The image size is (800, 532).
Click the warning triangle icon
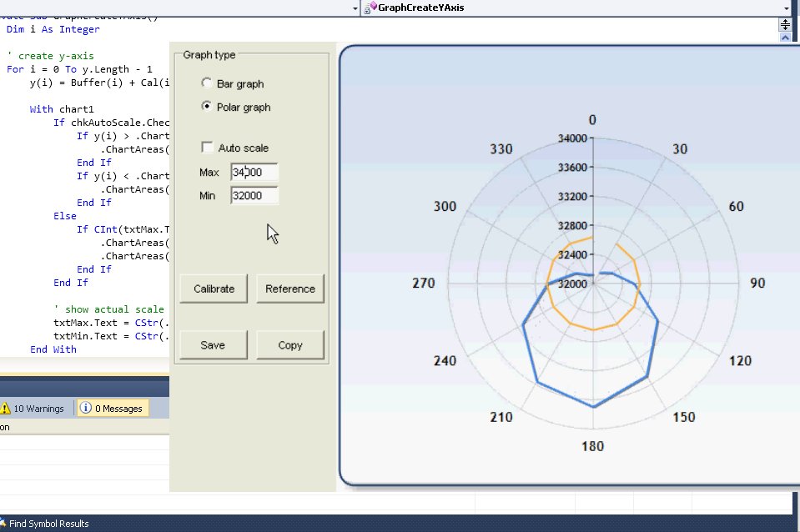(x=5, y=409)
